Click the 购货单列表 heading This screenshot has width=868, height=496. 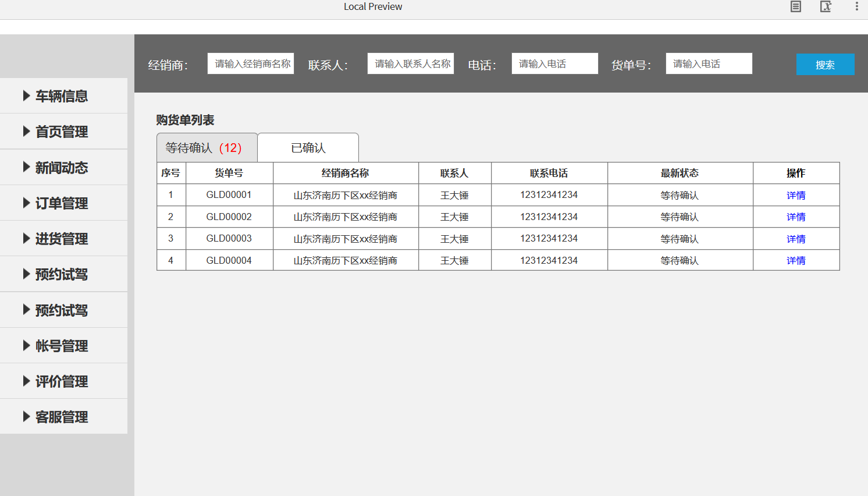coord(185,120)
